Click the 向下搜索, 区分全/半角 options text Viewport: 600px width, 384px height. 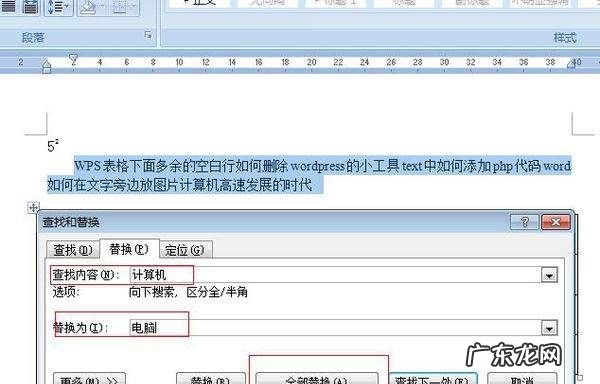pos(188,292)
